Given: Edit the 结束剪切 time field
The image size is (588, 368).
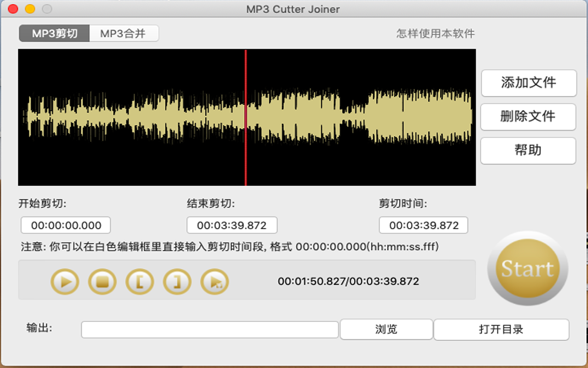Looking at the screenshot, I should click(x=232, y=225).
